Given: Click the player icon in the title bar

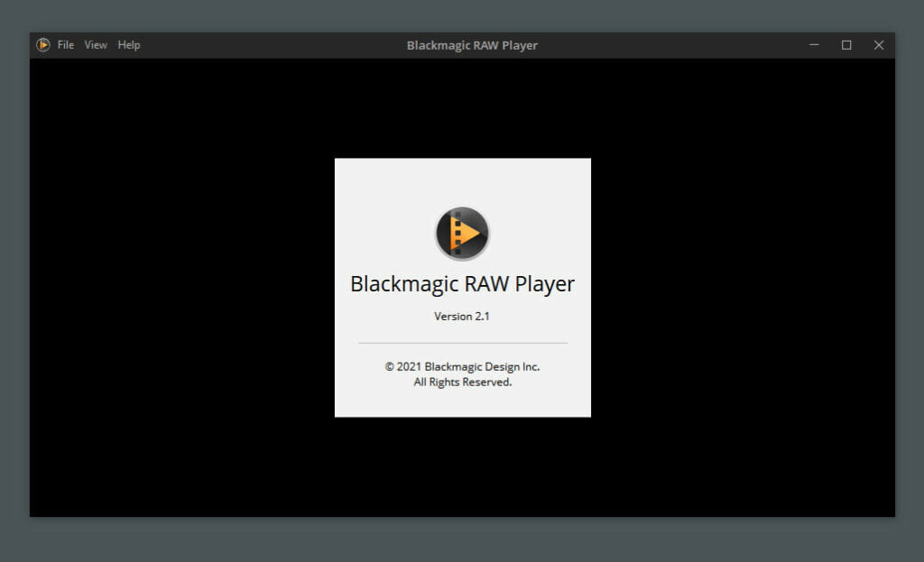Looking at the screenshot, I should tap(42, 44).
